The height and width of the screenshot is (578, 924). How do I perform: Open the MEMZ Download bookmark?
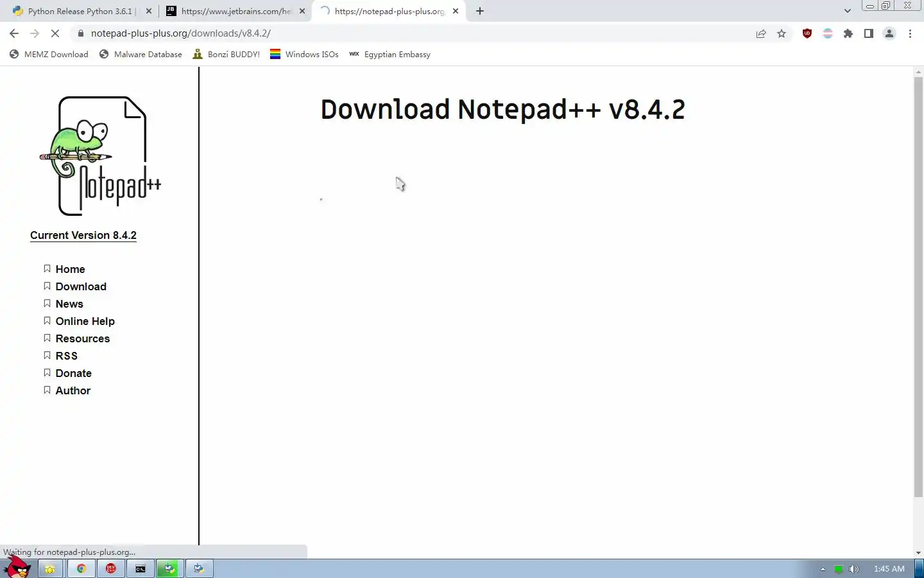(x=49, y=55)
